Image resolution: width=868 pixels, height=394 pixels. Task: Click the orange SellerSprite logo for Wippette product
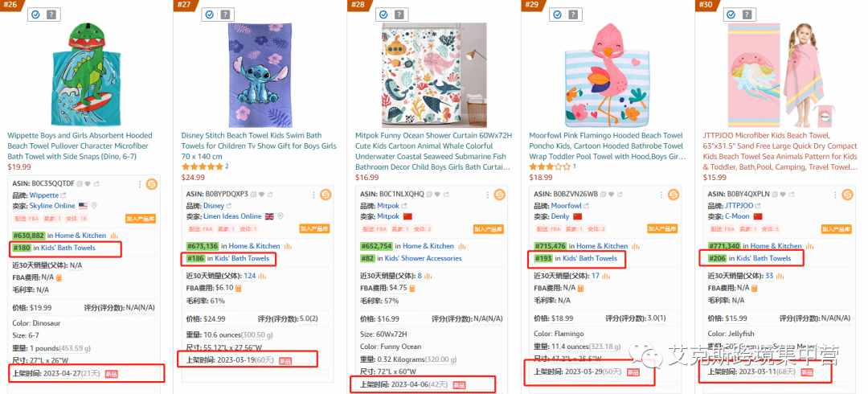coord(152,184)
